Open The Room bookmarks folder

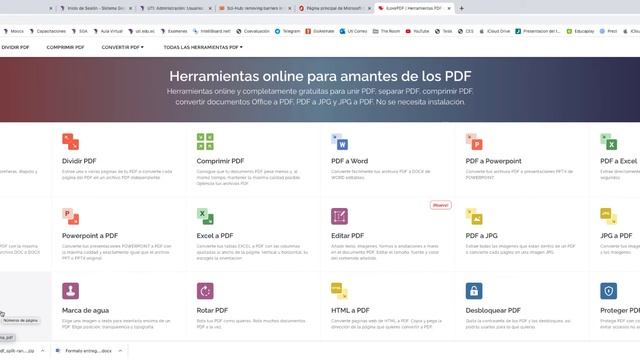pyautogui.click(x=386, y=31)
